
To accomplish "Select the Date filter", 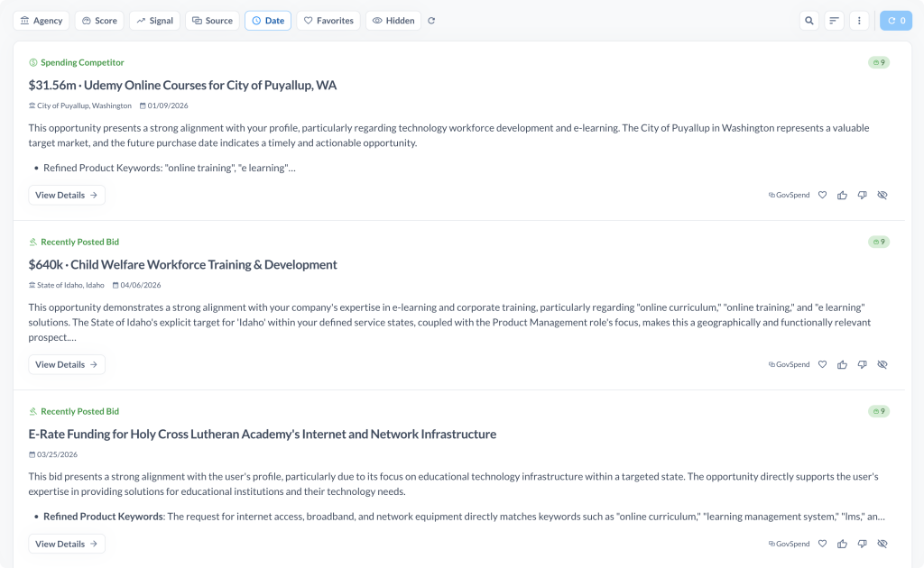I will pyautogui.click(x=267, y=21).
